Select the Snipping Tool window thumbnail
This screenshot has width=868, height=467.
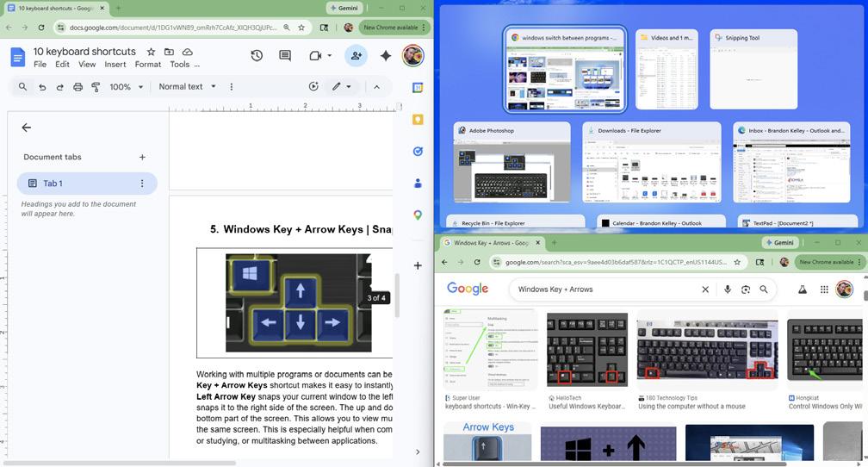[x=753, y=69]
